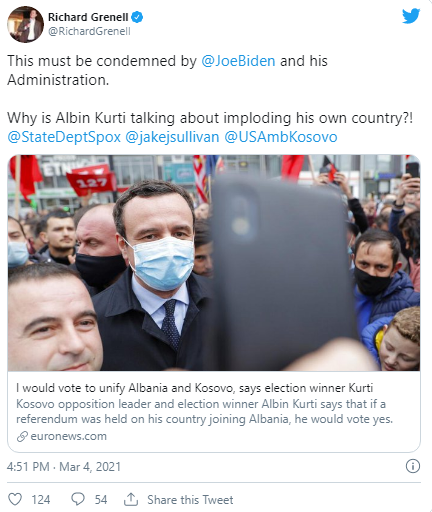The width and height of the screenshot is (432, 512).
Task: Click the share upload arrow icon
Action: 131,499
